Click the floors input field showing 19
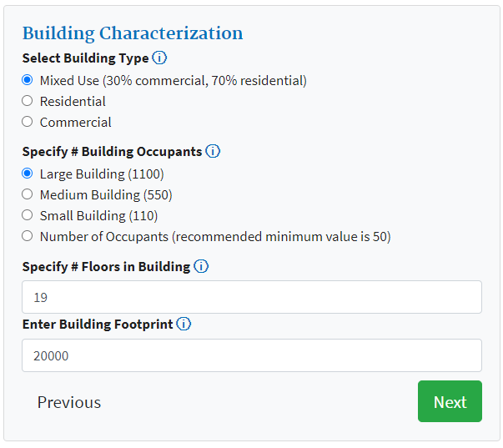Image resolution: width=503 pixels, height=448 pixels. click(x=251, y=297)
